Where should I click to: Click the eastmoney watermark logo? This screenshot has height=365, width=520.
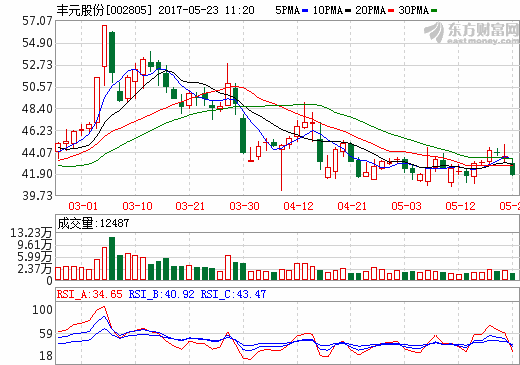471,33
